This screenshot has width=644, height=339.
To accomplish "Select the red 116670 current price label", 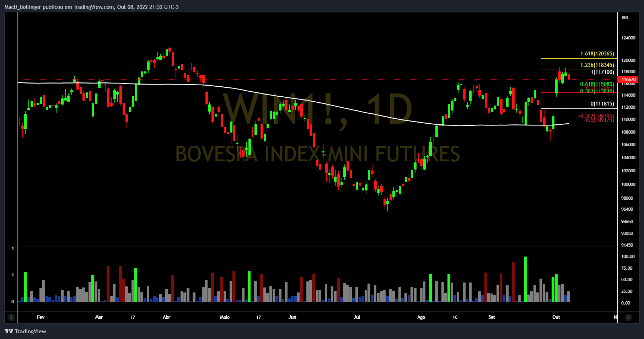I will pyautogui.click(x=628, y=80).
